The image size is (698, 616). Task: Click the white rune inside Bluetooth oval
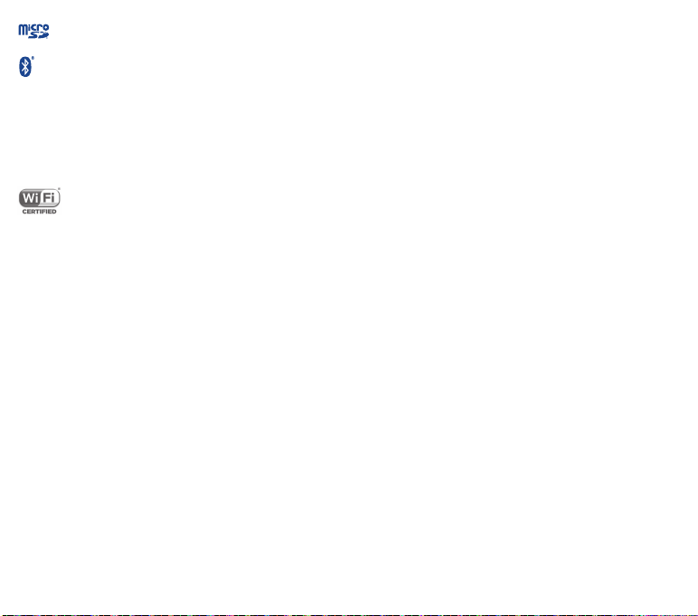pos(25,67)
